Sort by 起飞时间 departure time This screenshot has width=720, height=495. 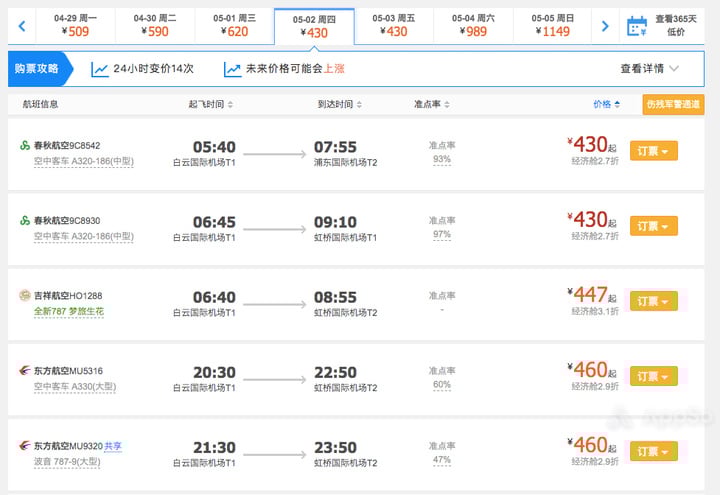coord(211,105)
